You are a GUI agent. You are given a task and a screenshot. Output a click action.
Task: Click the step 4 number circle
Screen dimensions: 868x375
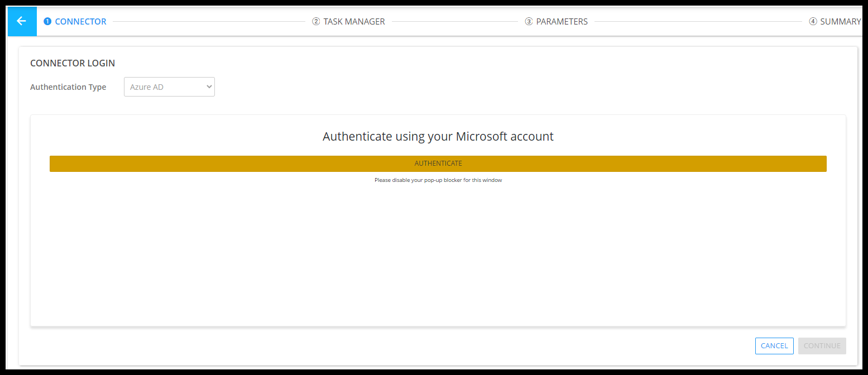(x=813, y=22)
